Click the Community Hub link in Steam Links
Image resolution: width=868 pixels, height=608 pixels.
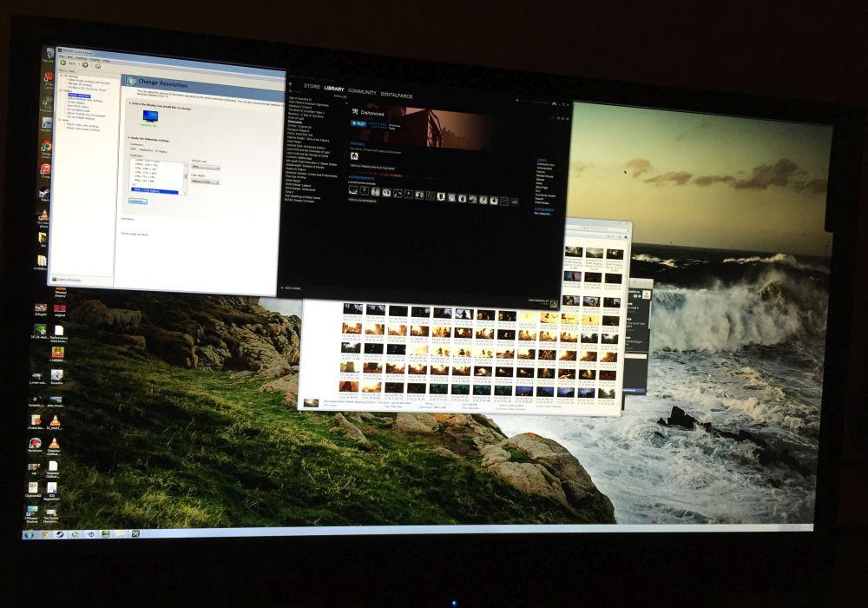pyautogui.click(x=545, y=165)
